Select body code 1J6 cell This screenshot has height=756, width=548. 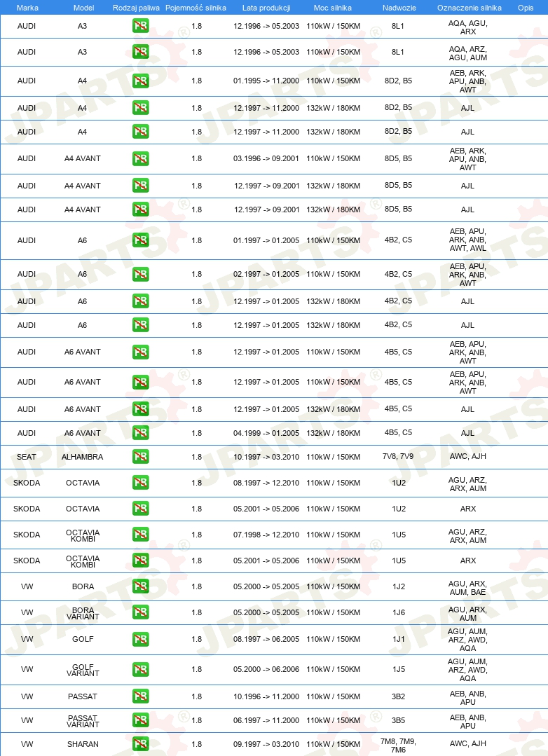[x=399, y=612]
